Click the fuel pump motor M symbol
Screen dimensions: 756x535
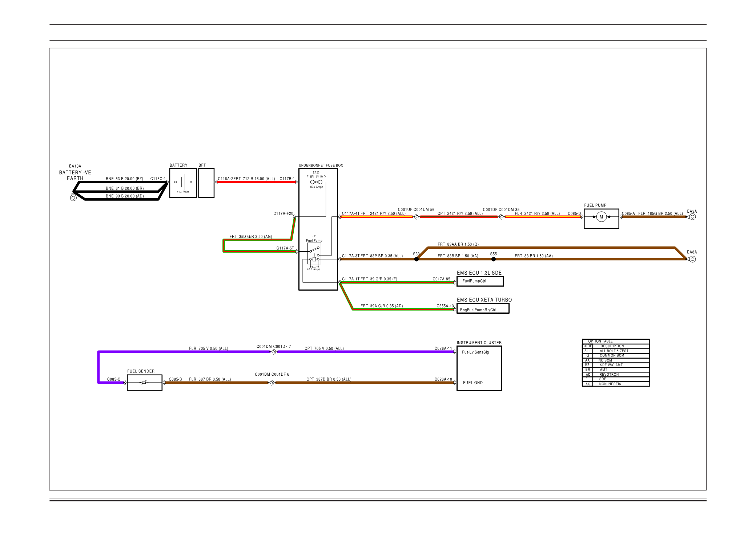(x=601, y=217)
